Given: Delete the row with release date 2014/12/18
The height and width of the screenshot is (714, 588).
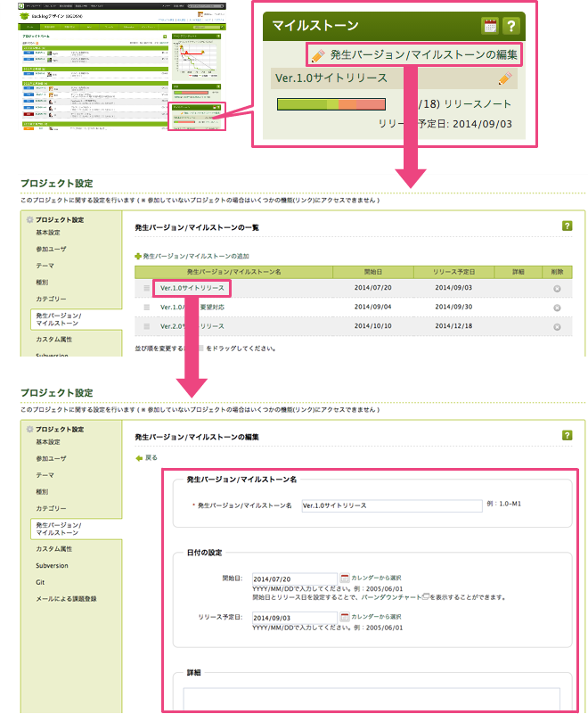Looking at the screenshot, I should pos(557,327).
